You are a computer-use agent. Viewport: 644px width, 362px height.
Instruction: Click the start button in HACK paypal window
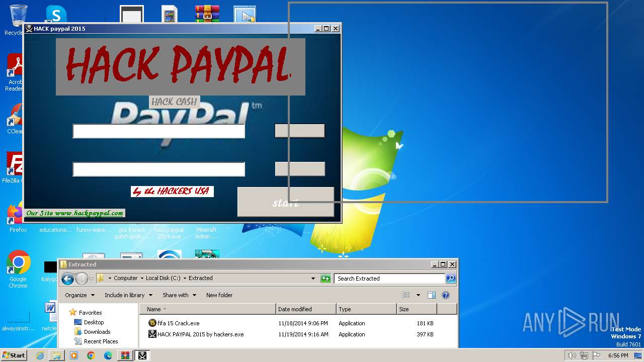point(286,202)
